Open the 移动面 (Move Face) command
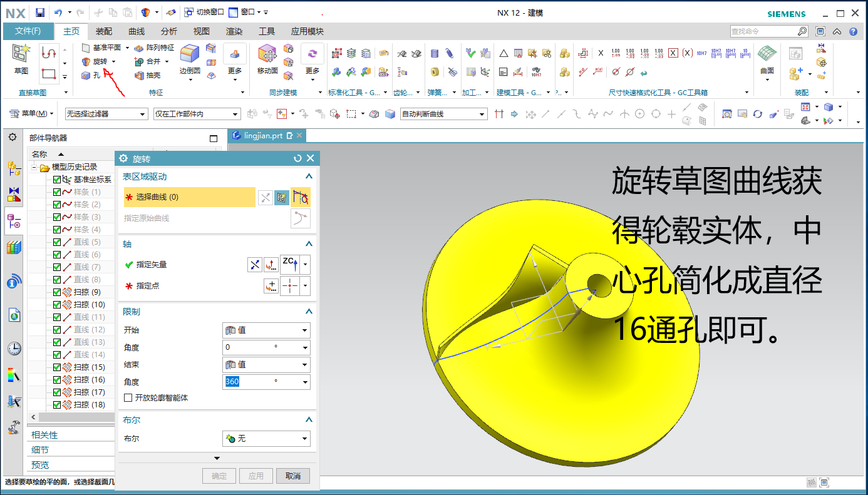Viewport: 868px width, 495px height. (267, 60)
